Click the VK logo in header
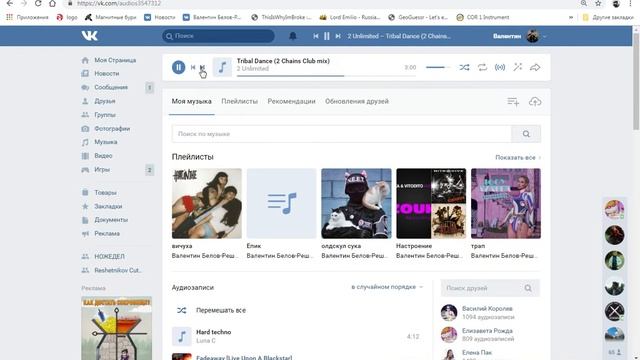 pyautogui.click(x=89, y=36)
